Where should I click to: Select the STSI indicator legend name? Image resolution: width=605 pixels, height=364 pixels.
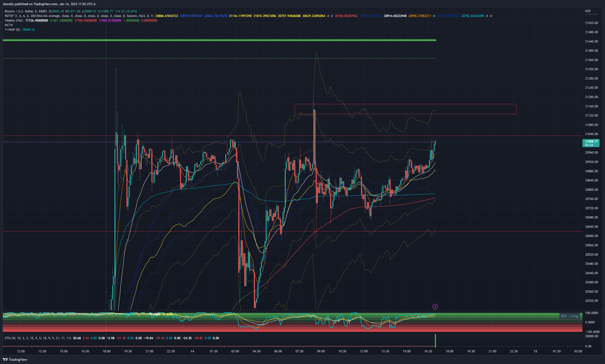pos(8,338)
